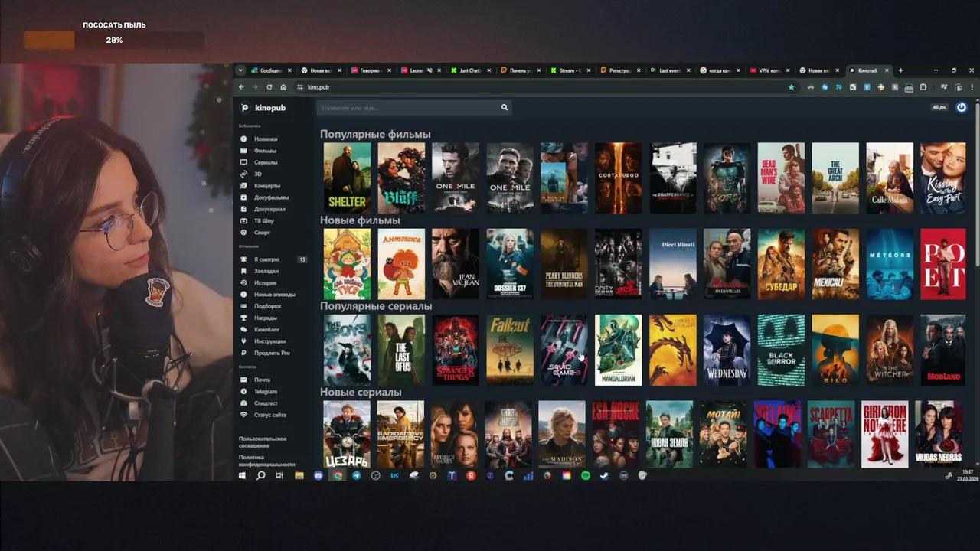
Task: Open the Jean Valjean poster
Action: (456, 264)
